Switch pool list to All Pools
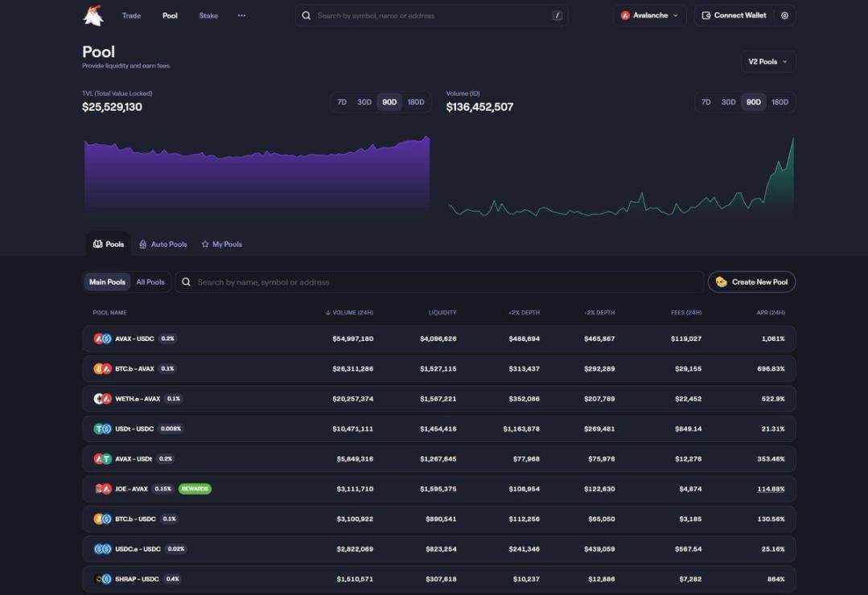Screen dimensions: 868x595 [x=150, y=282]
